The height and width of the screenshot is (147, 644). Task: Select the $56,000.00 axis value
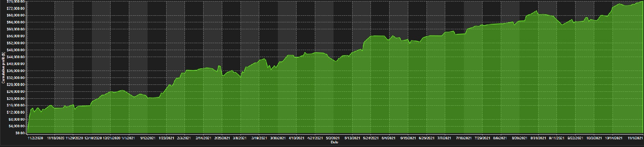15,36
